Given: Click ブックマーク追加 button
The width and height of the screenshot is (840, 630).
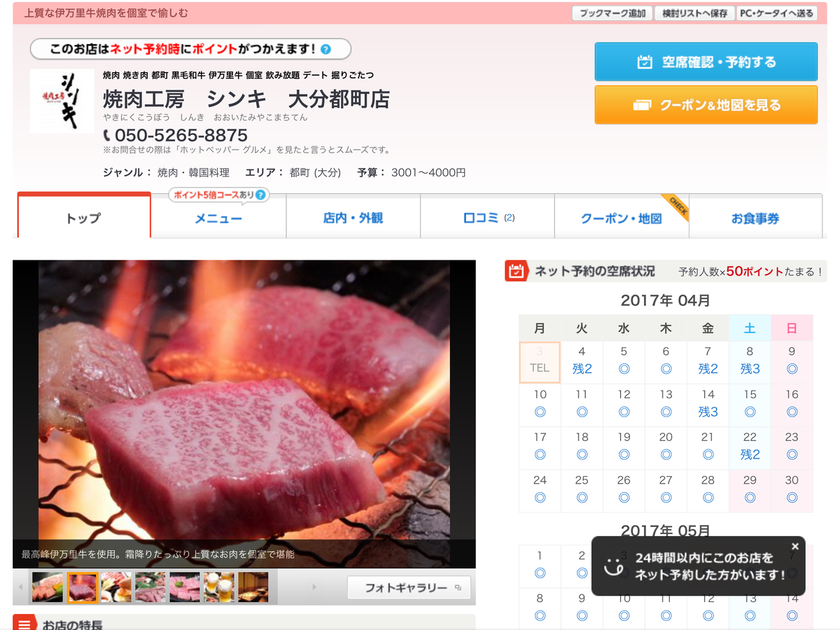Looking at the screenshot, I should pyautogui.click(x=612, y=13).
